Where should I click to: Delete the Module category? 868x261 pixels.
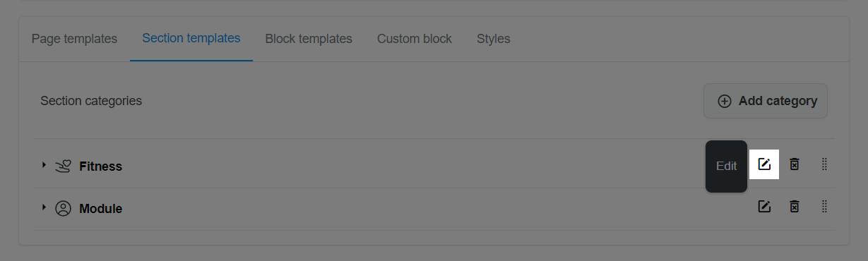coord(794,207)
